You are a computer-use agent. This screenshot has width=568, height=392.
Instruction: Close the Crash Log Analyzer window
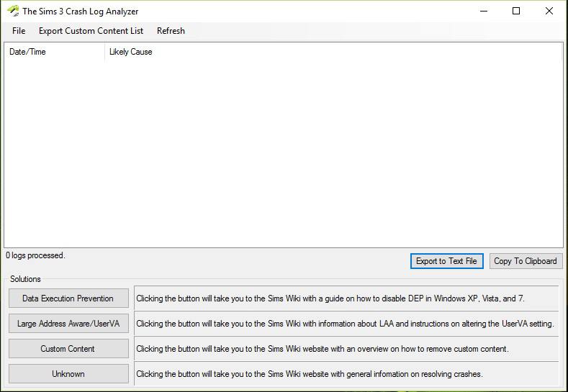click(549, 11)
